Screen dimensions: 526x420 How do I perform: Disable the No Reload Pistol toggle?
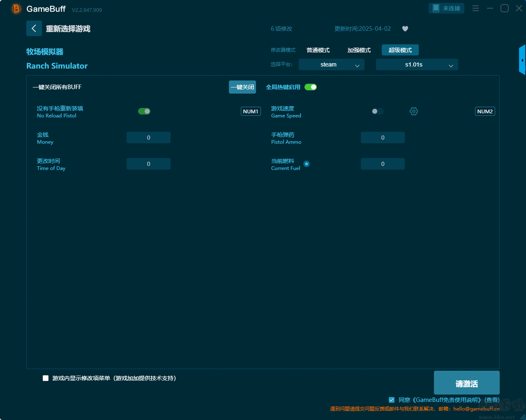(144, 111)
